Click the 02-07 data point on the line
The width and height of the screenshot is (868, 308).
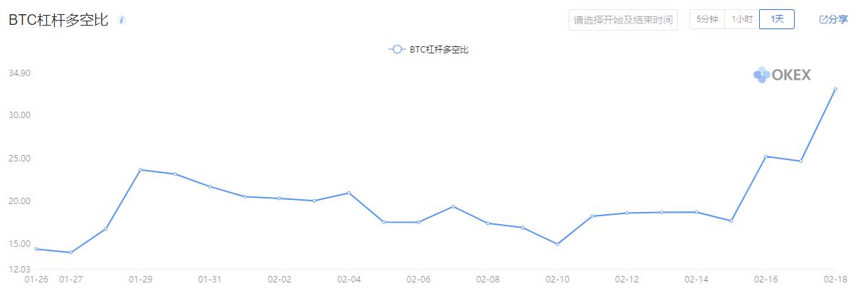(x=453, y=206)
